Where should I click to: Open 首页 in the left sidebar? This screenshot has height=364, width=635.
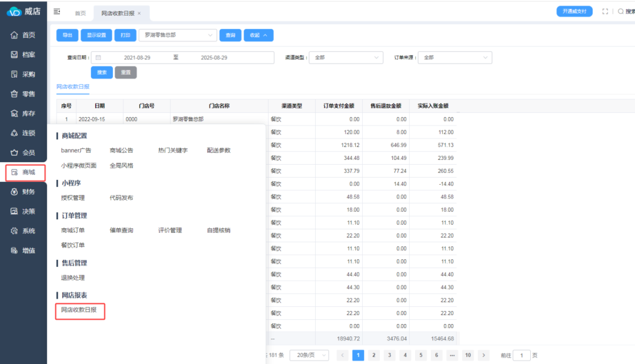[x=24, y=35]
